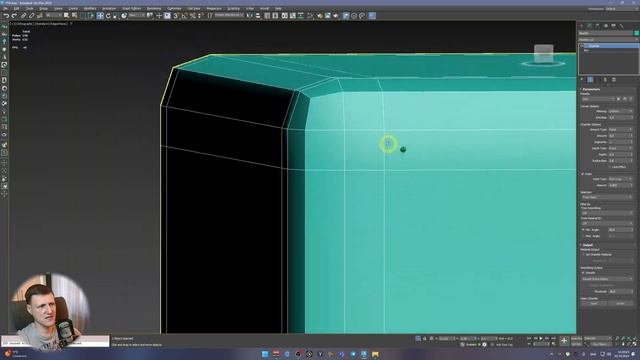640x360 pixels.
Task: Switch to the Display command panel tab
Action: [x=613, y=26]
